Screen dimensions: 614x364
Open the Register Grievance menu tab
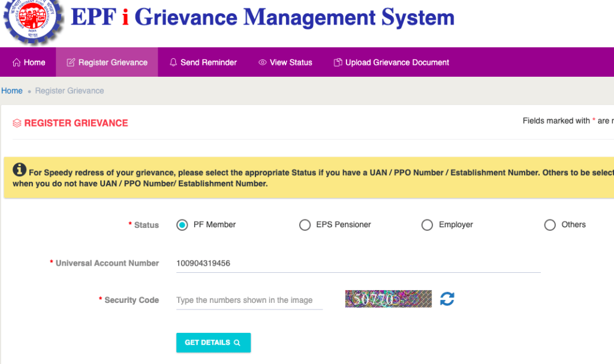[107, 62]
